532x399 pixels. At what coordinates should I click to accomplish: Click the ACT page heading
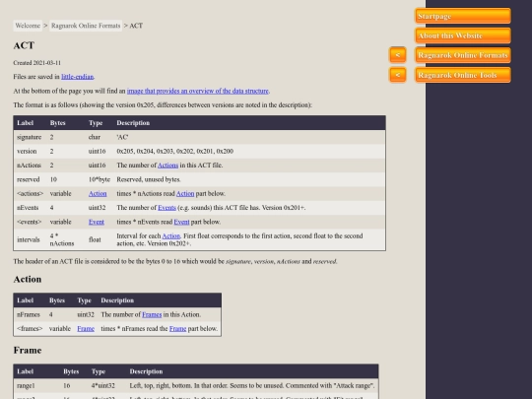click(x=24, y=45)
